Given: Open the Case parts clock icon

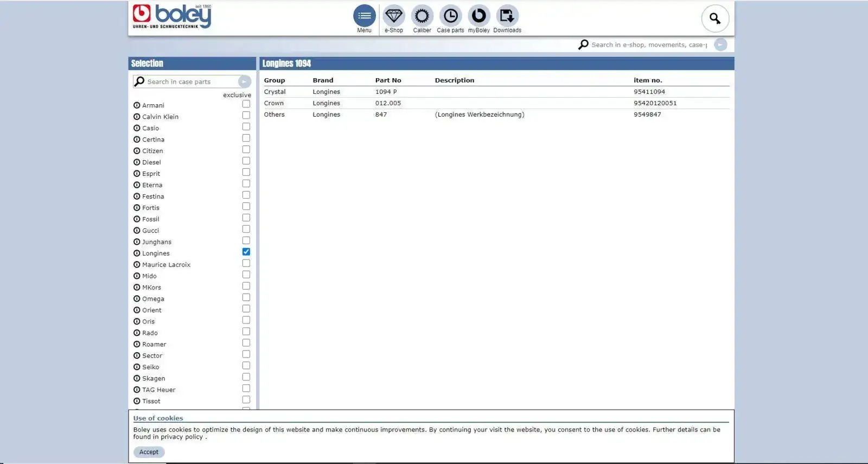Looking at the screenshot, I should (450, 16).
